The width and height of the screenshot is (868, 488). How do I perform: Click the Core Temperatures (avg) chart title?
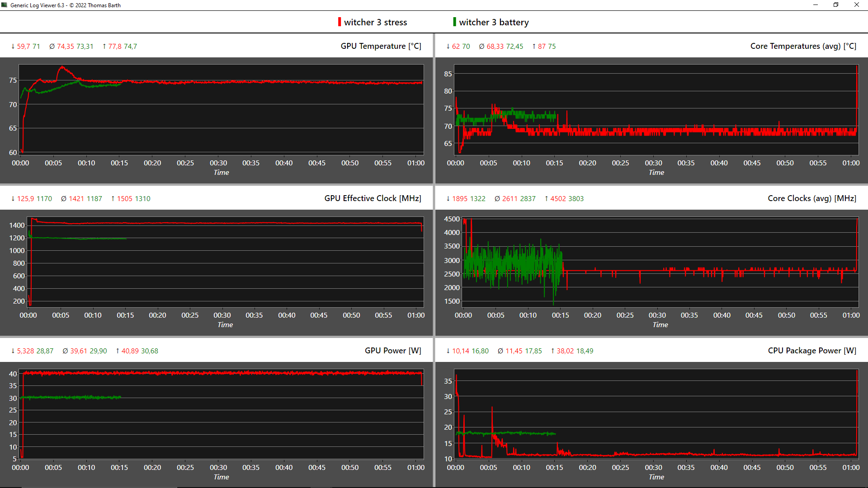click(x=803, y=46)
